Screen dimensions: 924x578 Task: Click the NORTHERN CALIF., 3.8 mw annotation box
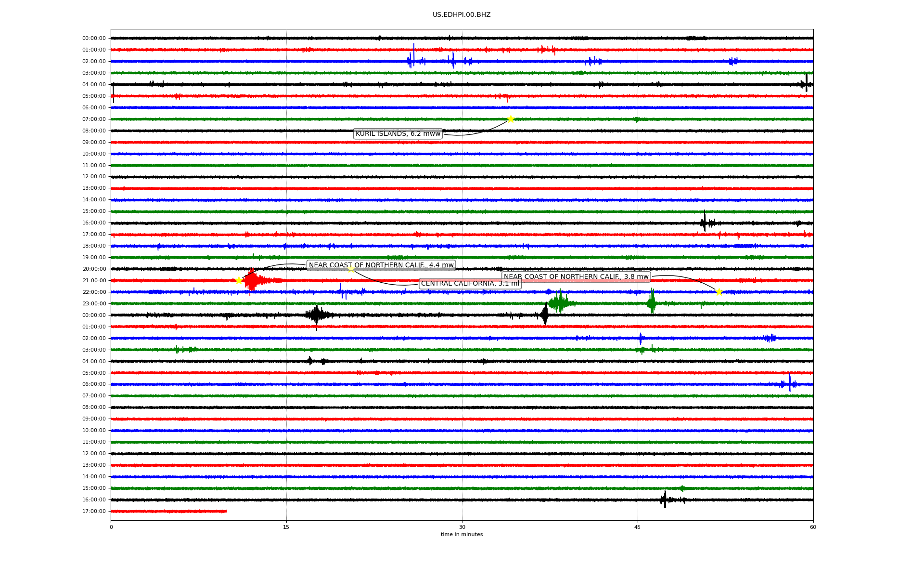coord(576,277)
